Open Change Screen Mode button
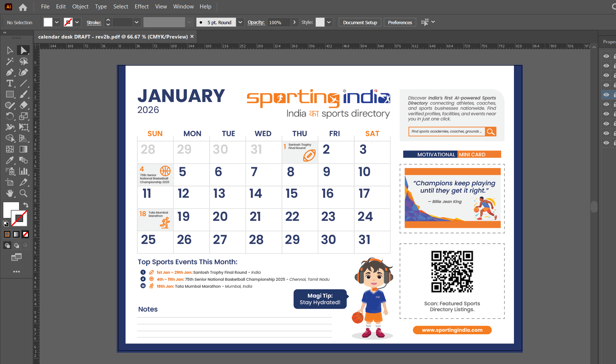 17,257
